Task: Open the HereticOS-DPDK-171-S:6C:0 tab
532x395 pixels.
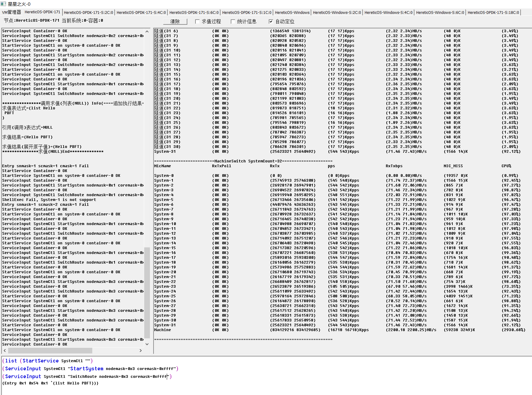Action: [x=194, y=12]
